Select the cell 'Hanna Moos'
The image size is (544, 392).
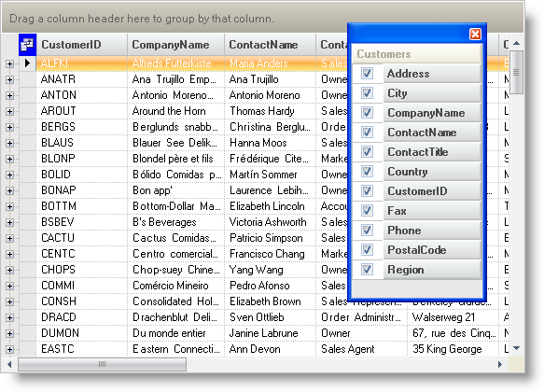point(270,143)
